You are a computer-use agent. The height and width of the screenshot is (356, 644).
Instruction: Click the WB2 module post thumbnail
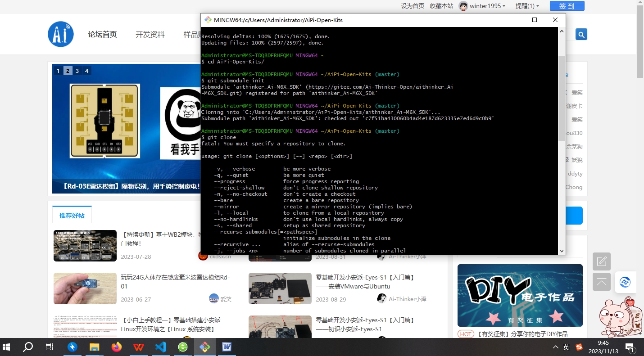click(85, 246)
